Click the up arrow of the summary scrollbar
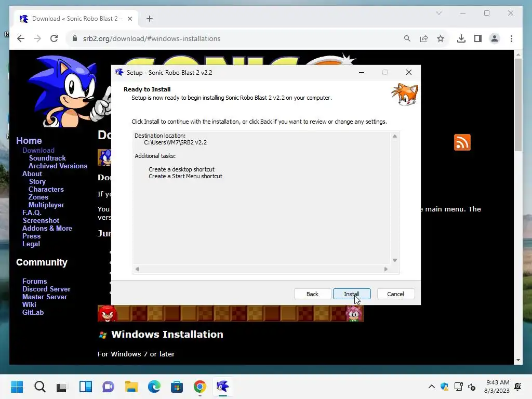The image size is (532, 399). click(x=395, y=136)
